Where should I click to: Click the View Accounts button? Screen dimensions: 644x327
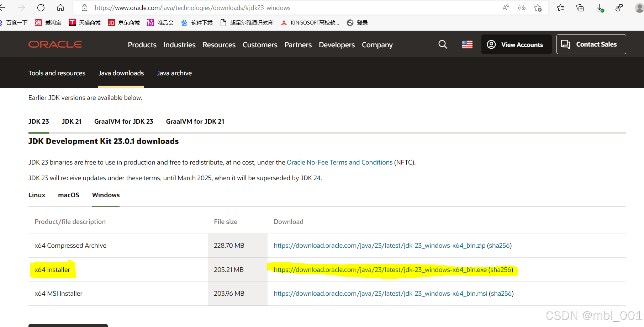(x=516, y=44)
